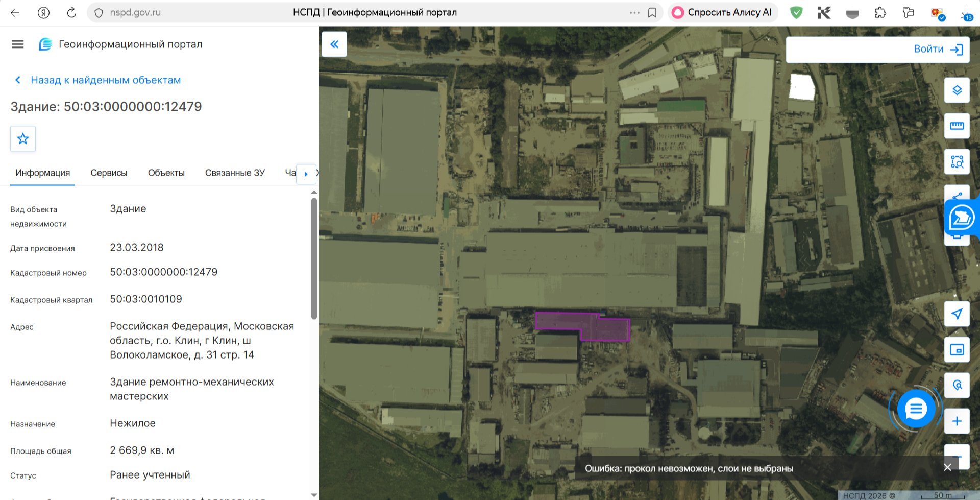Open the address bar three-dot menu

pos(634,13)
